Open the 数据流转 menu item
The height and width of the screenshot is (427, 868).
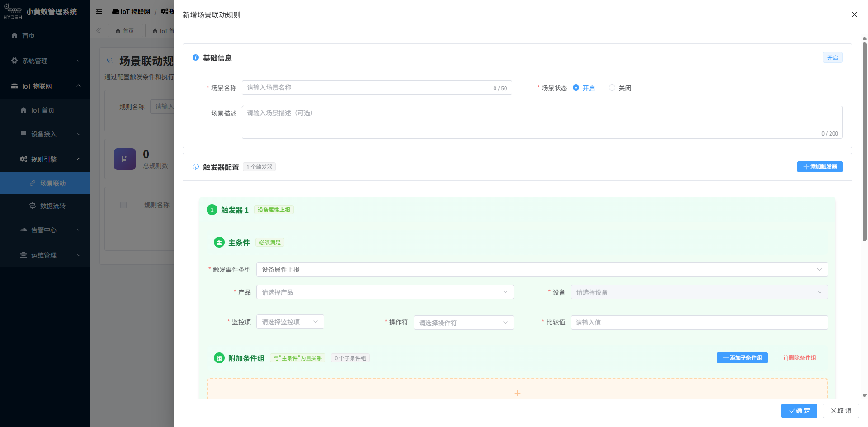pyautogui.click(x=45, y=206)
